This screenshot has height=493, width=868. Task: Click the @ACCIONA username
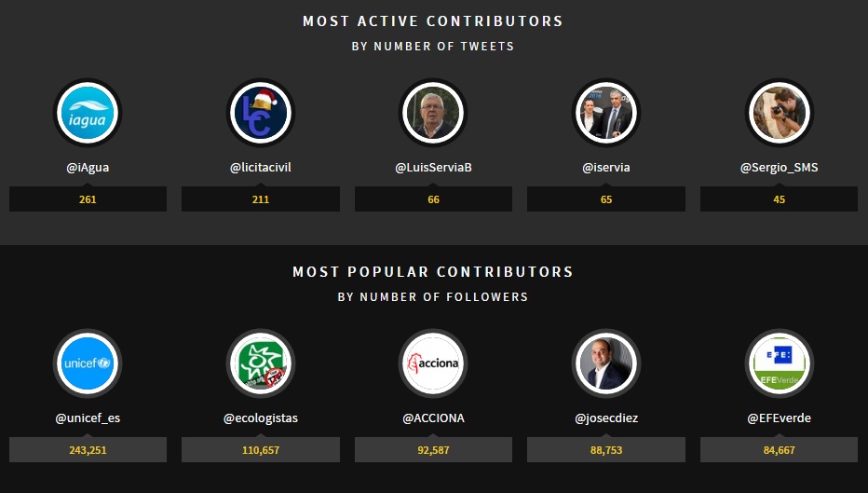[x=433, y=418]
